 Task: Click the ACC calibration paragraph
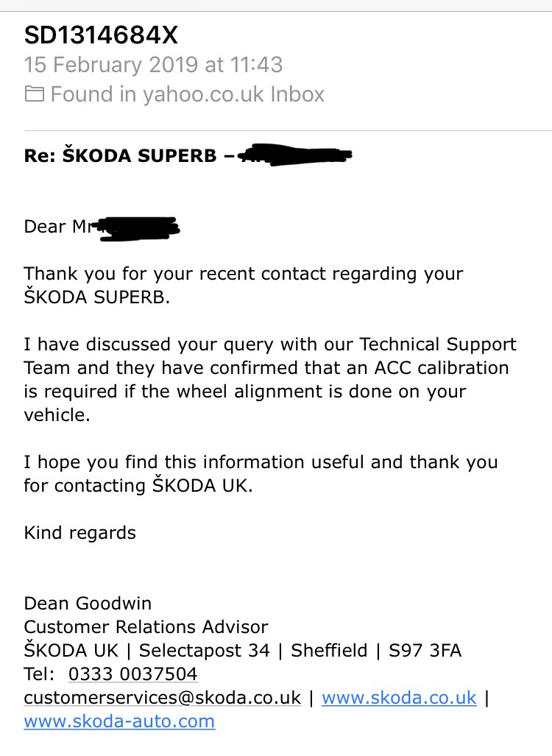[269, 379]
